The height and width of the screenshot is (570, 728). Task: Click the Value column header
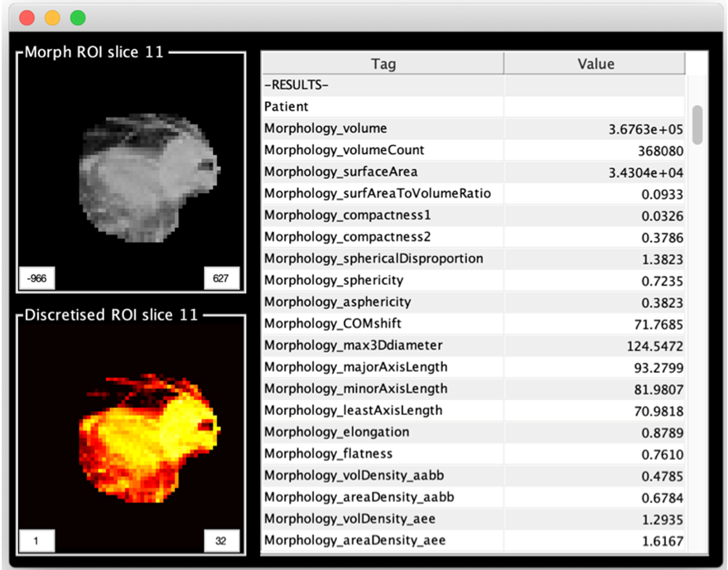[x=595, y=64]
